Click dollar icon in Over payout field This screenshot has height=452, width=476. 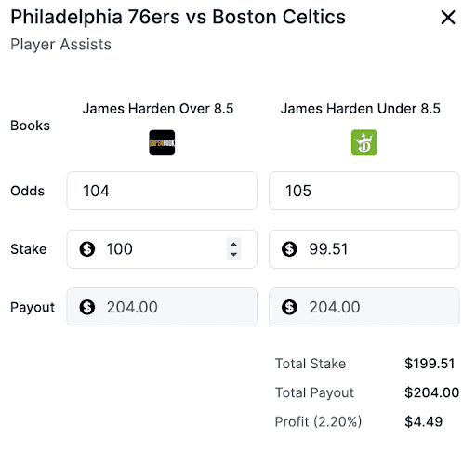pos(87,307)
